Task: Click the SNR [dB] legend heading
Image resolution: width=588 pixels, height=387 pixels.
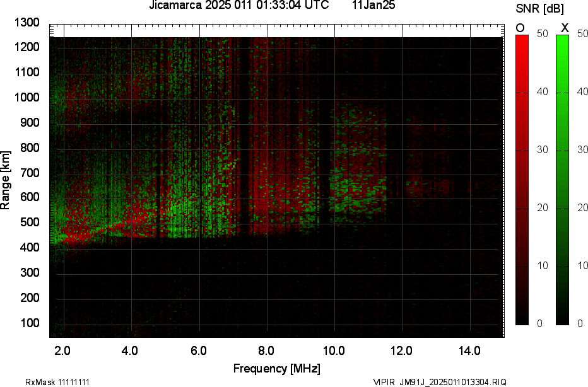Action: pos(539,9)
